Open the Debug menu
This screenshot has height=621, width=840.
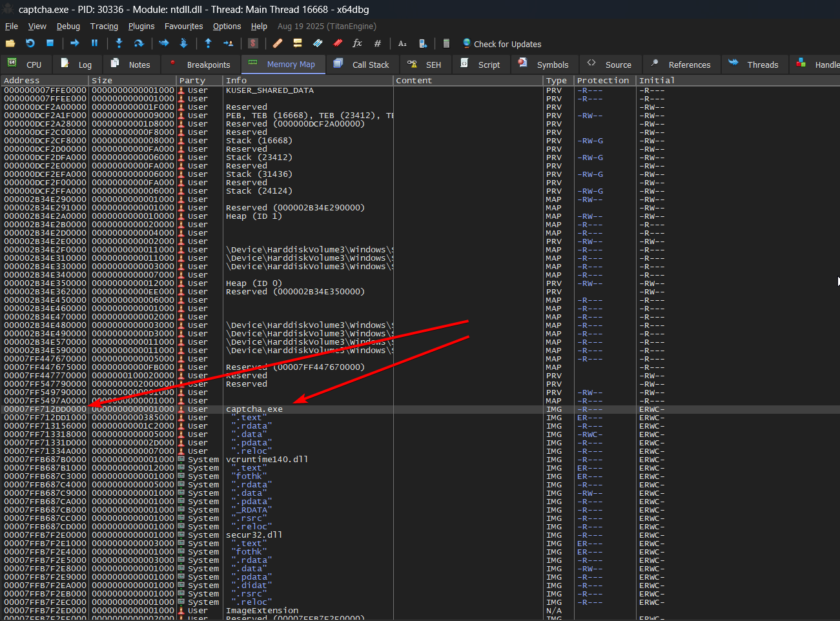pos(68,26)
